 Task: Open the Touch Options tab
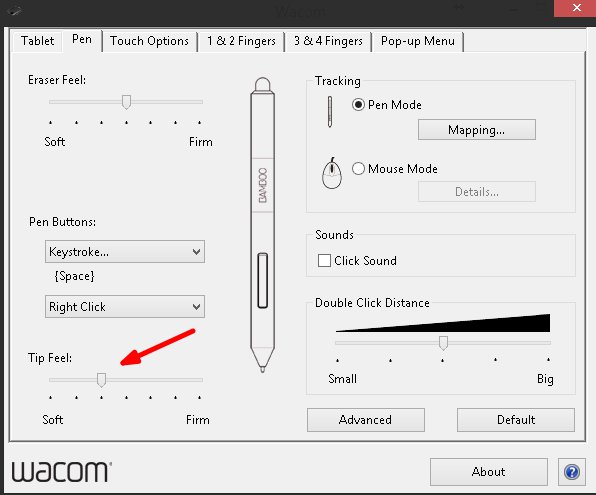tap(149, 41)
